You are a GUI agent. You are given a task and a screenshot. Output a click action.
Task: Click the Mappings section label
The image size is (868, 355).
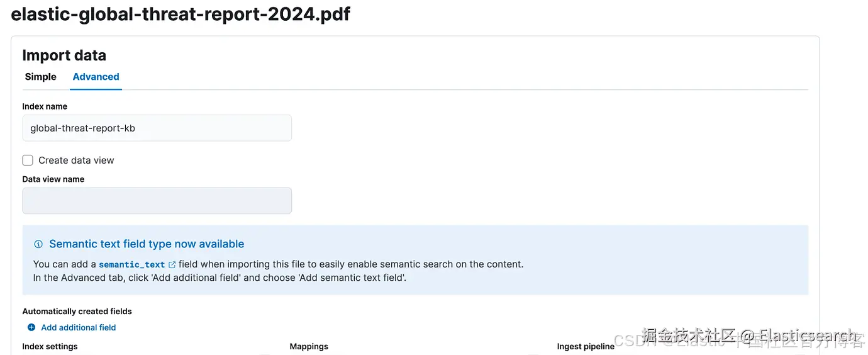309,346
